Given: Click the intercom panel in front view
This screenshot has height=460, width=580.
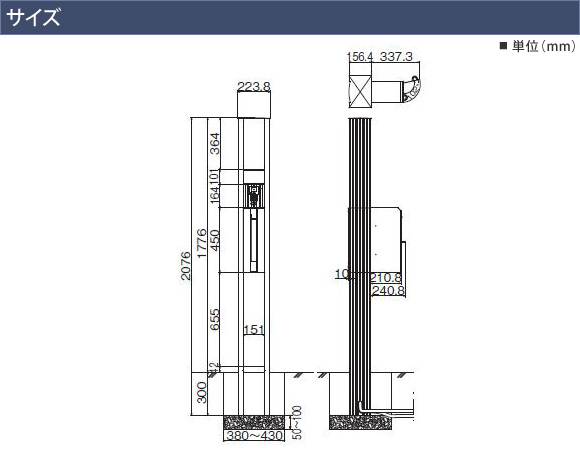Looking at the screenshot, I should tap(253, 196).
